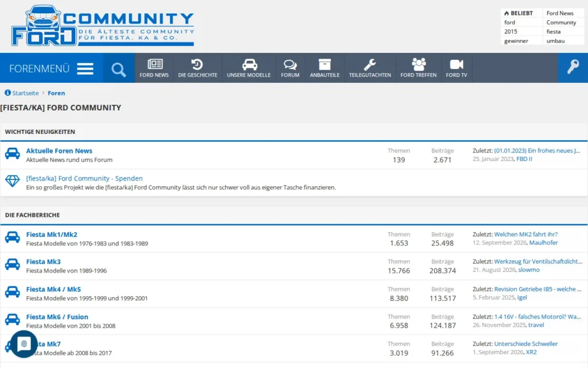Click popular tag Ford News

coord(560,13)
